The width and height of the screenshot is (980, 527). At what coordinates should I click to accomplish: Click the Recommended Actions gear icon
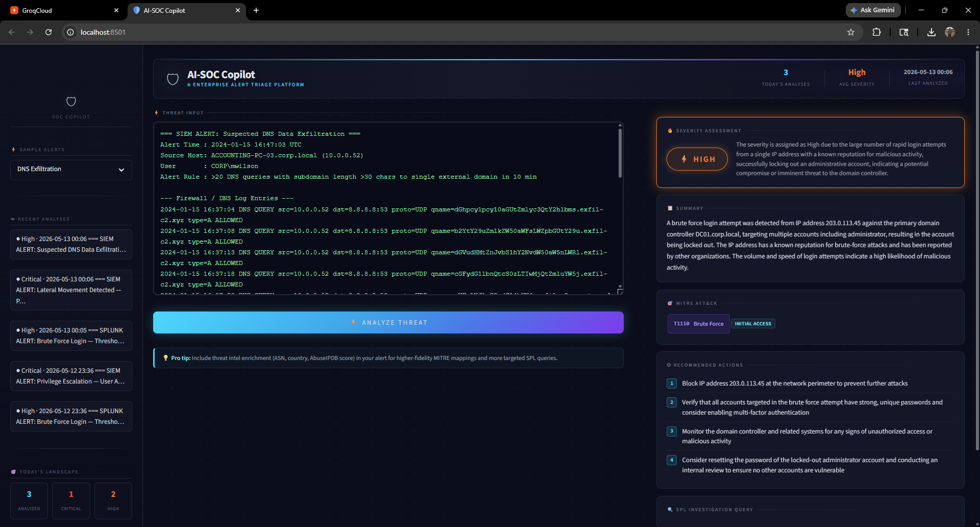[x=669, y=365]
